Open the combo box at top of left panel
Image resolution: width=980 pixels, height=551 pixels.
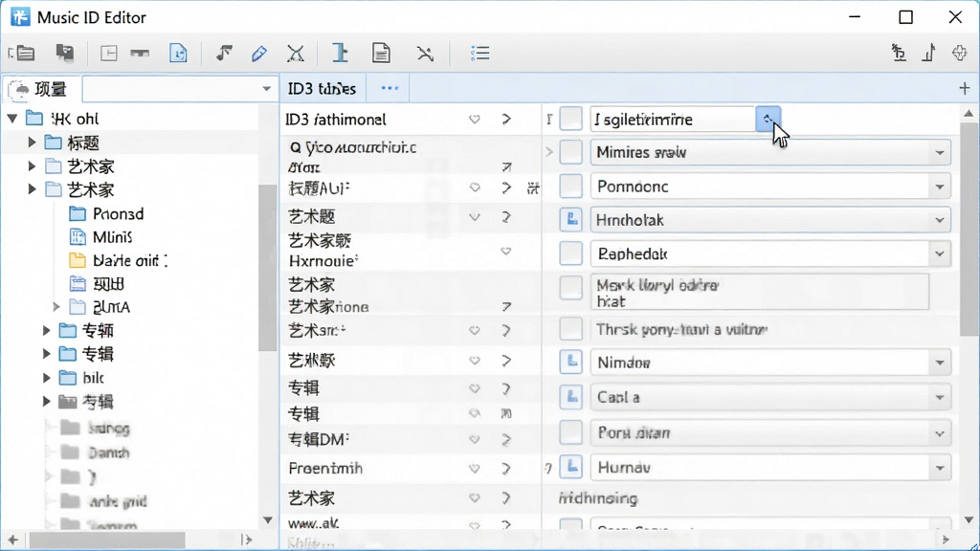[x=179, y=89]
